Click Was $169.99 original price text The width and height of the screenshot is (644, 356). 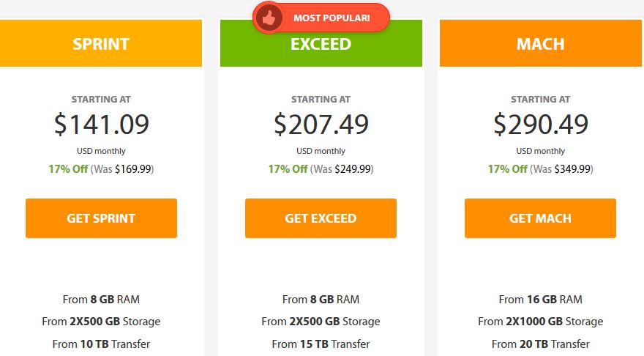point(122,169)
